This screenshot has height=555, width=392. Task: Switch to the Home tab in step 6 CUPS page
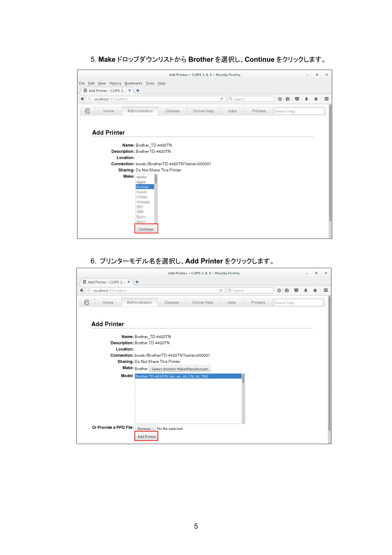[108, 302]
